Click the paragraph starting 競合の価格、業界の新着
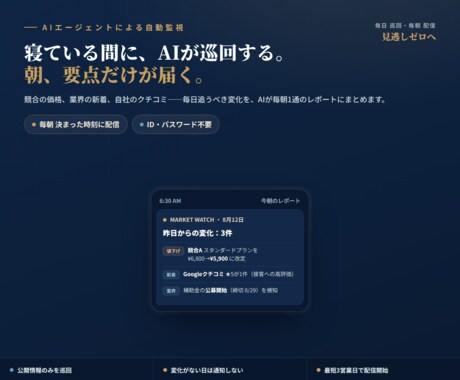Viewport: 460px width, 380px height. click(x=205, y=100)
